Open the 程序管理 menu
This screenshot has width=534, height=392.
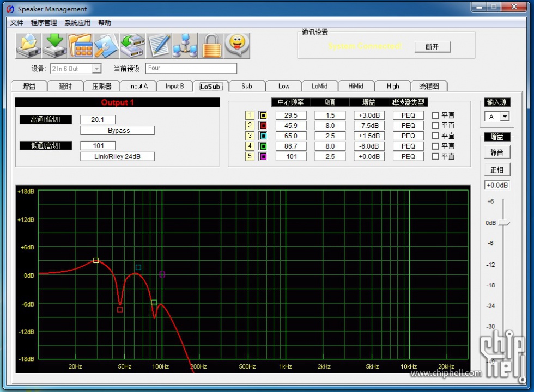44,23
